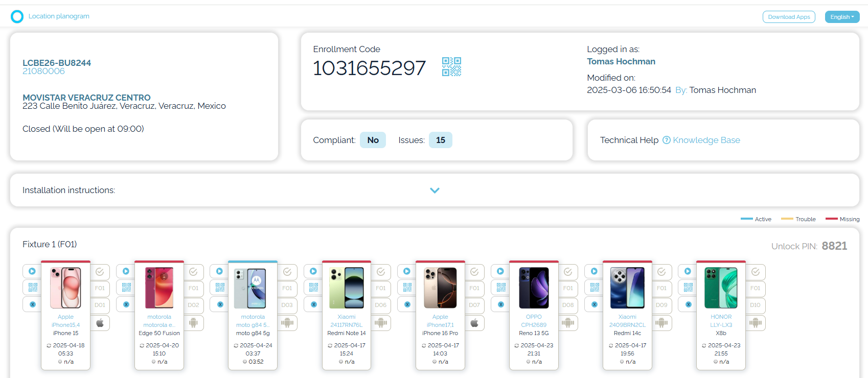Screen dimensions: 868x378
Task: Click the Missing red legend swatch
Action: pyautogui.click(x=832, y=219)
